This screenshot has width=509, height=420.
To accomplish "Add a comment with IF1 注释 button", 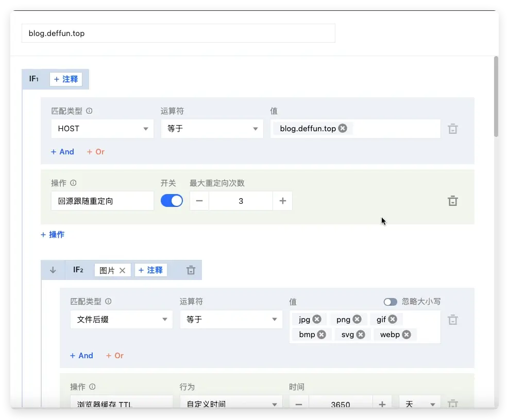I will pyautogui.click(x=66, y=79).
